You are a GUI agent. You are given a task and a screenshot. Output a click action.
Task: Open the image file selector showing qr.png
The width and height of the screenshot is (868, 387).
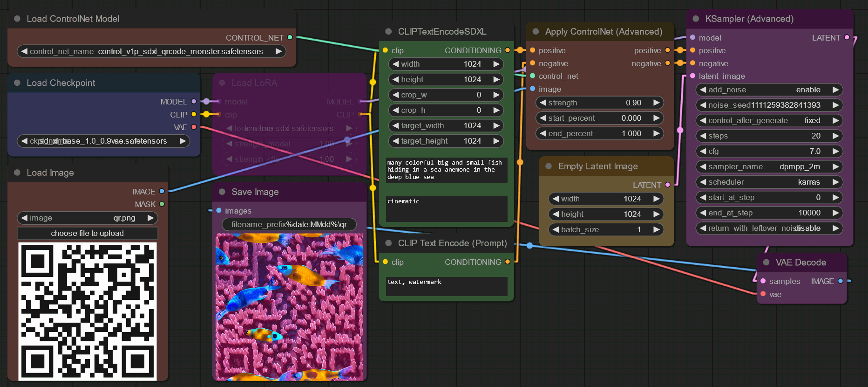(88, 218)
